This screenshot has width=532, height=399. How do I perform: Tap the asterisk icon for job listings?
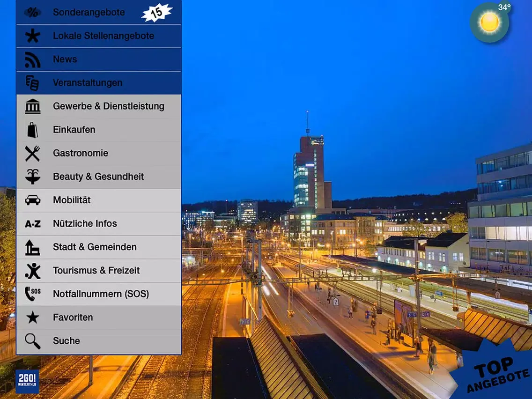coord(33,36)
